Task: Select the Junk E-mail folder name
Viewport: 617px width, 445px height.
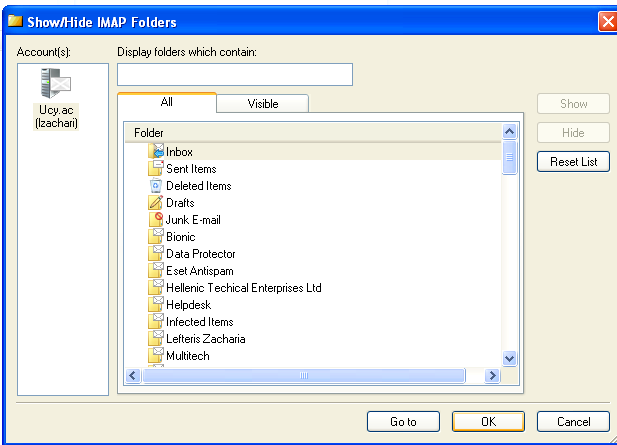Action: point(193,220)
